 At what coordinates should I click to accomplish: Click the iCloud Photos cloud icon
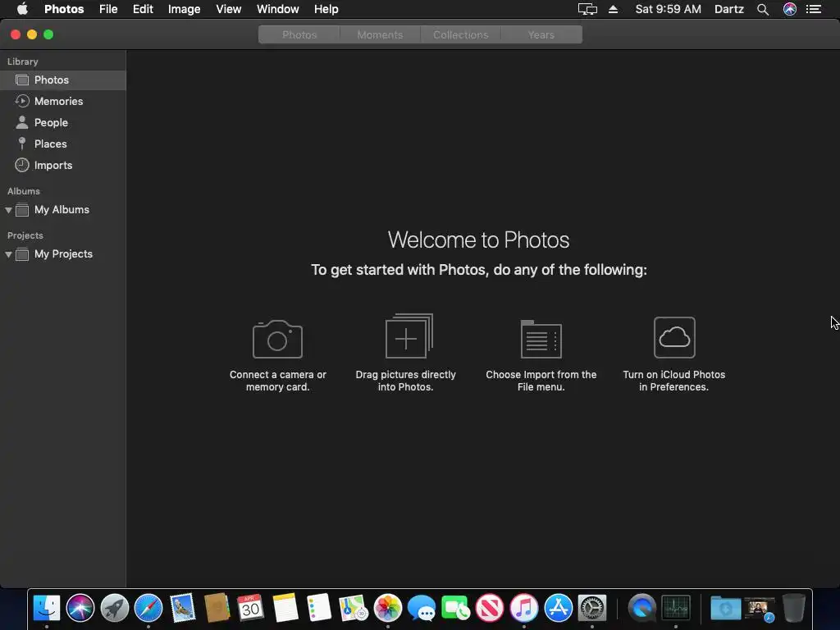click(x=674, y=337)
